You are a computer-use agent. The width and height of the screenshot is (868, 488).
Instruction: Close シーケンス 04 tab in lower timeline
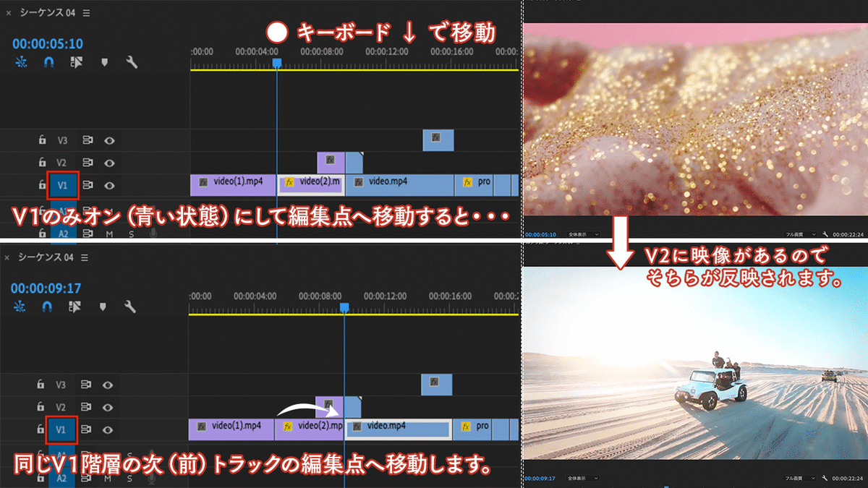click(6, 258)
